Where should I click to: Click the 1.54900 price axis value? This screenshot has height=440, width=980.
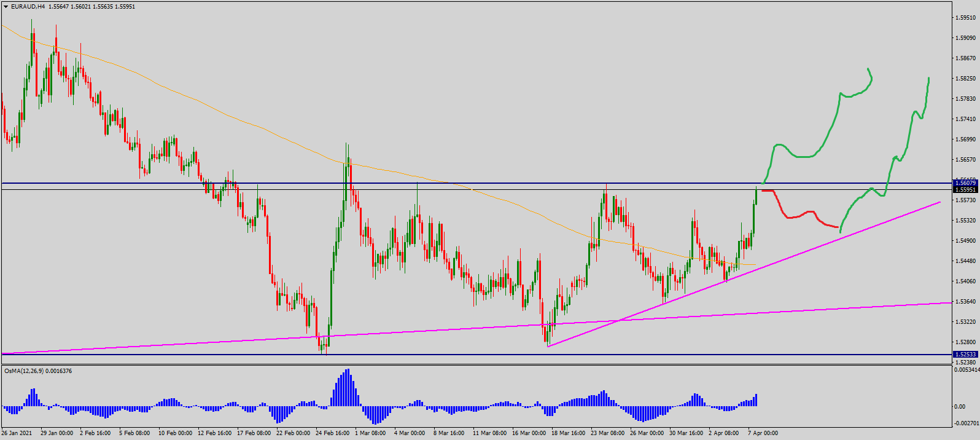pyautogui.click(x=966, y=241)
